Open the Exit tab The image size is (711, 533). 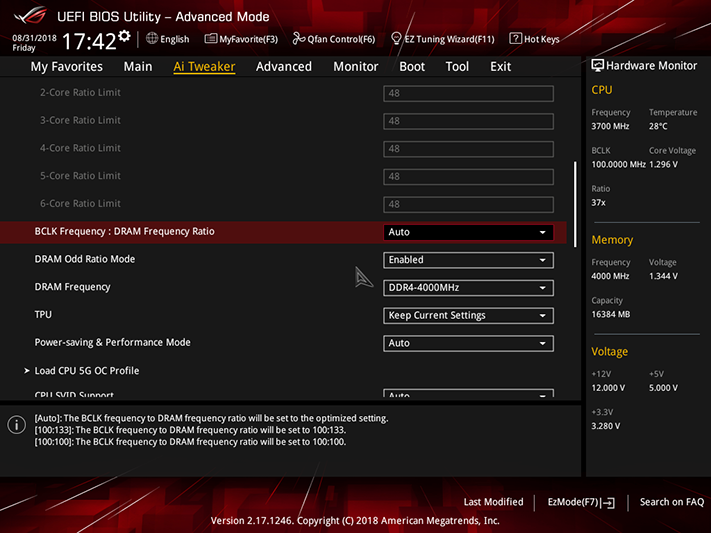[500, 66]
